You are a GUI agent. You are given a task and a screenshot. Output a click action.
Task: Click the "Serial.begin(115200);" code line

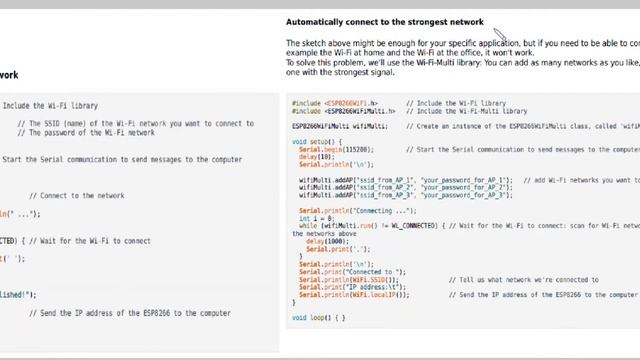tap(336, 149)
